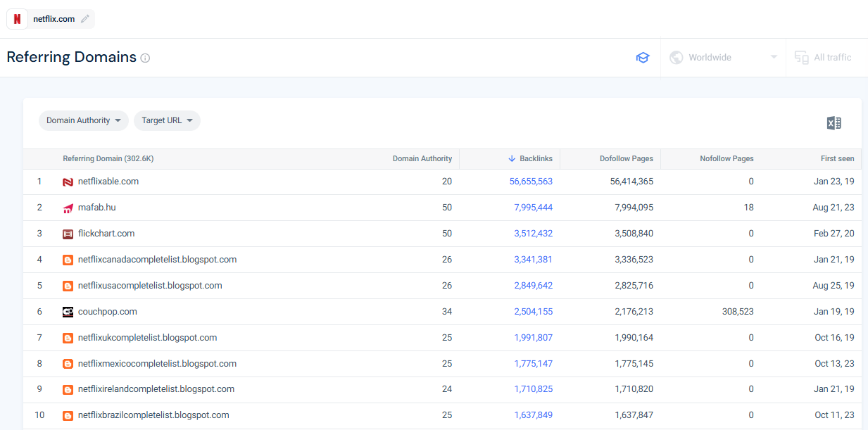
Task: Open Referring Domains info tooltip icon
Action: (x=145, y=58)
